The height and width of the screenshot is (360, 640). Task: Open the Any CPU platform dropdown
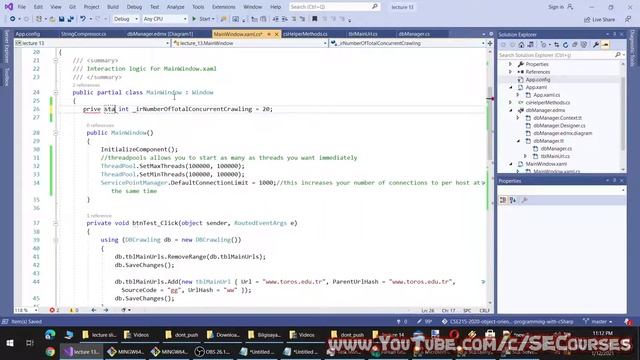point(165,19)
